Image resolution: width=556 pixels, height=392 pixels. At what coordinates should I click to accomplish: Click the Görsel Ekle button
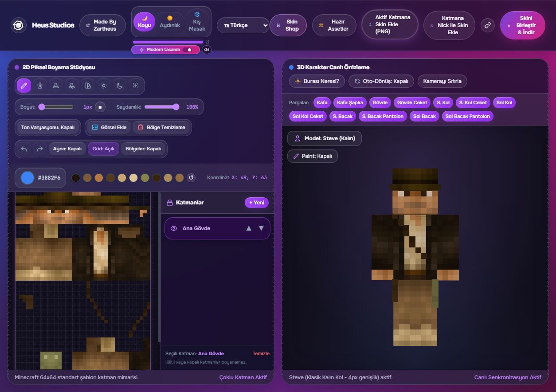[x=109, y=127]
